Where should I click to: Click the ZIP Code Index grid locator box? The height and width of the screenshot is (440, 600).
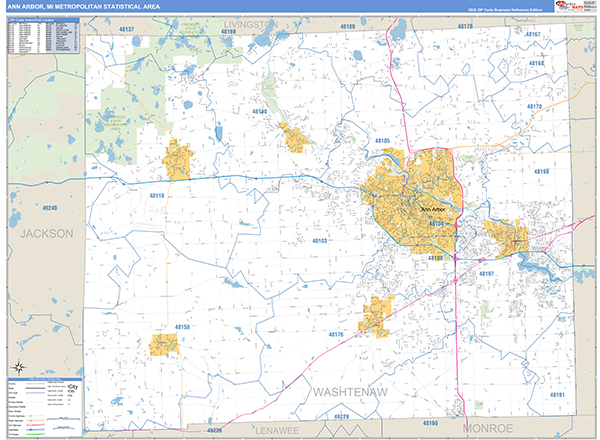point(42,34)
